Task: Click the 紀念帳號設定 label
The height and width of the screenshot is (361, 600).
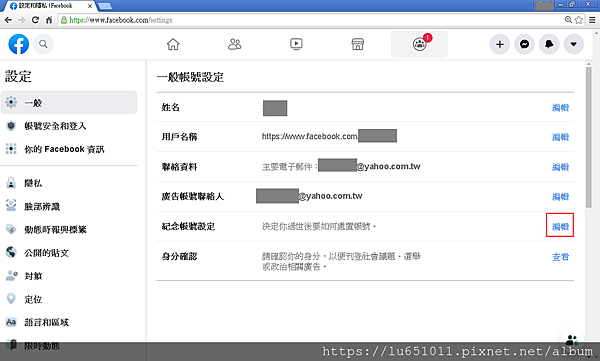Action: (x=188, y=226)
